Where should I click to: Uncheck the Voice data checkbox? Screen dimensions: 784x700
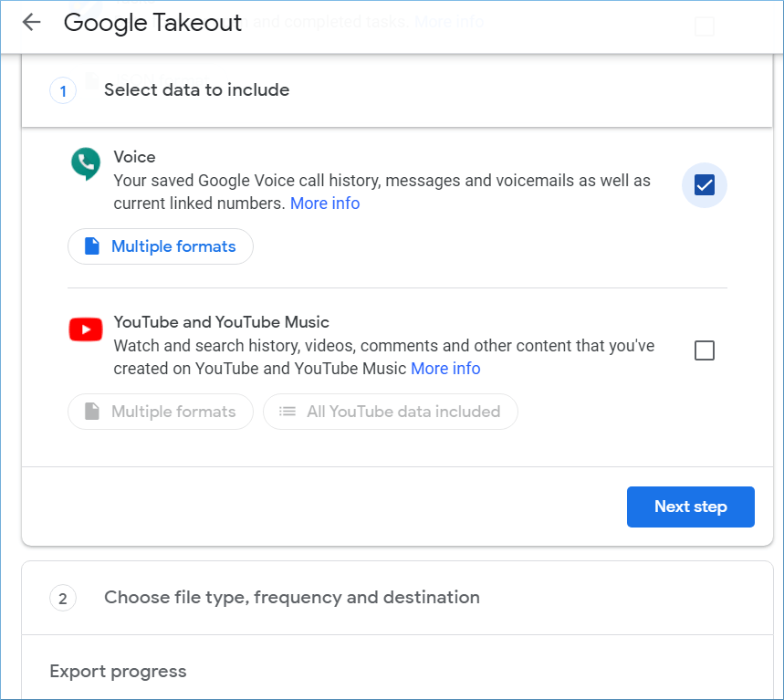point(704,185)
